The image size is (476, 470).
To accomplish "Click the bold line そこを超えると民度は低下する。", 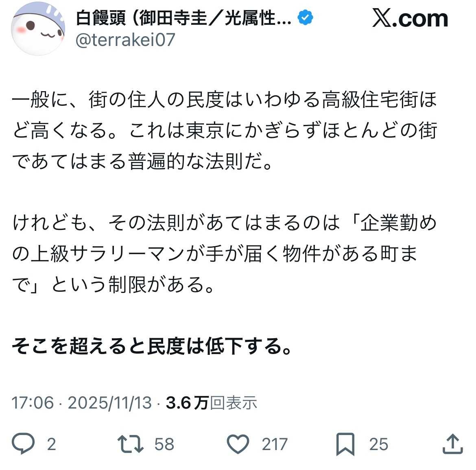I will point(152,346).
